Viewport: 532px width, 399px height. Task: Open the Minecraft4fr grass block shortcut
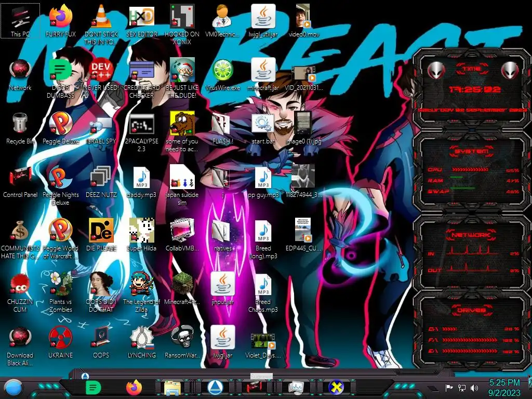pyautogui.click(x=182, y=289)
